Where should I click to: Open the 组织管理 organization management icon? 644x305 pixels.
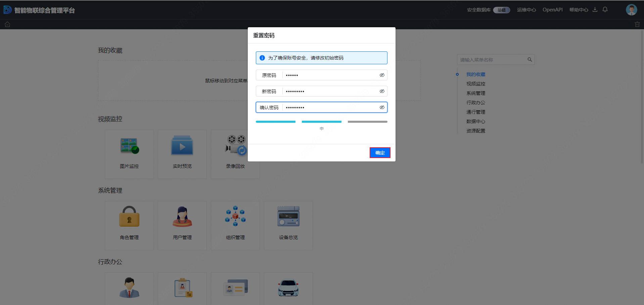pyautogui.click(x=235, y=217)
